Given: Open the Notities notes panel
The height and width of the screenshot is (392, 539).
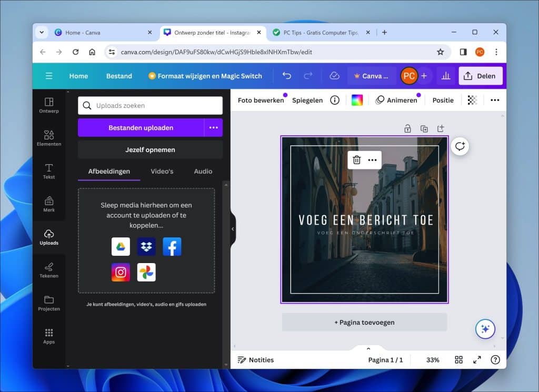Looking at the screenshot, I should point(256,360).
